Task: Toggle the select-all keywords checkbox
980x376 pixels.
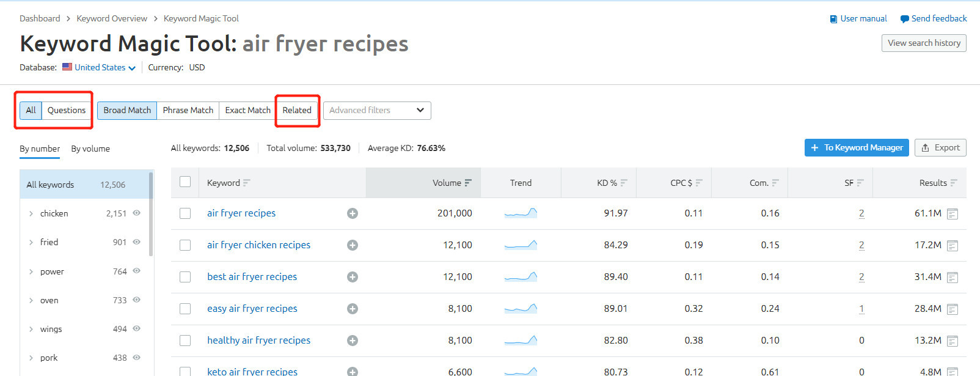Action: coord(185,182)
